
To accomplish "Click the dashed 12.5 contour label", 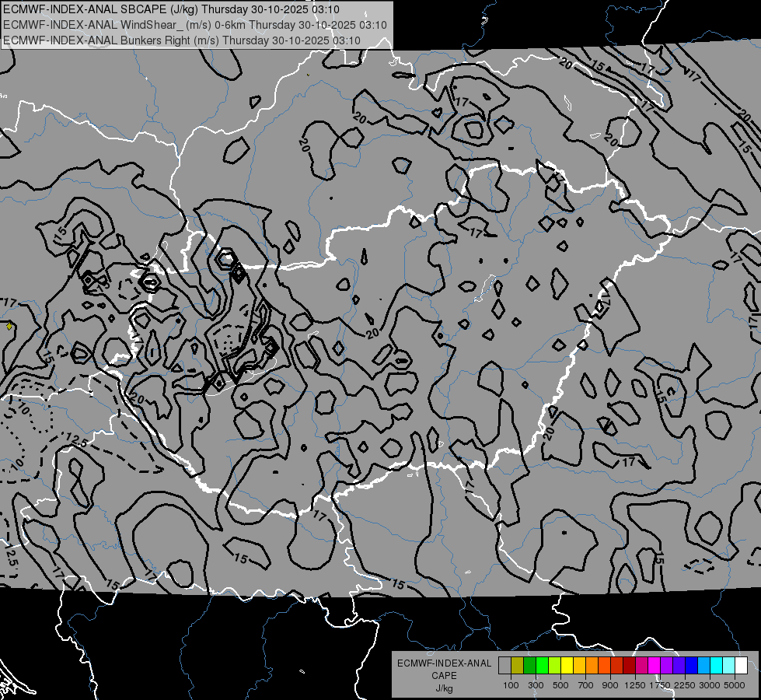I will click(x=77, y=441).
